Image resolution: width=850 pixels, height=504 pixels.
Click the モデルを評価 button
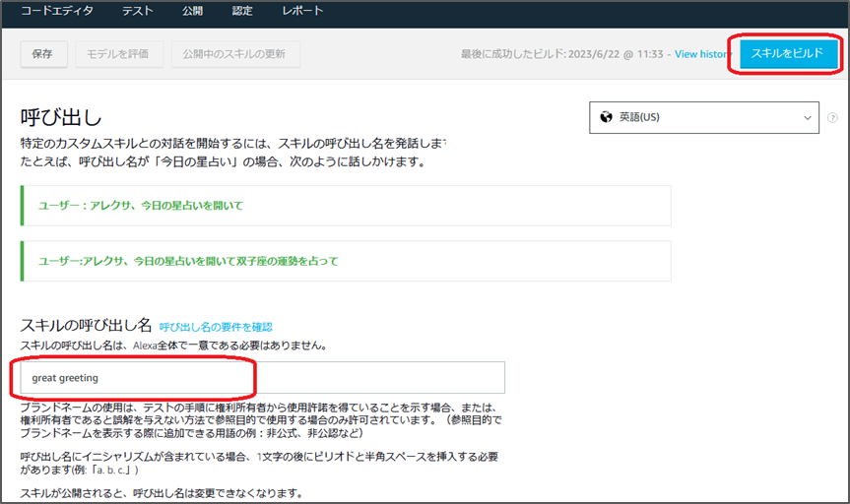point(119,54)
